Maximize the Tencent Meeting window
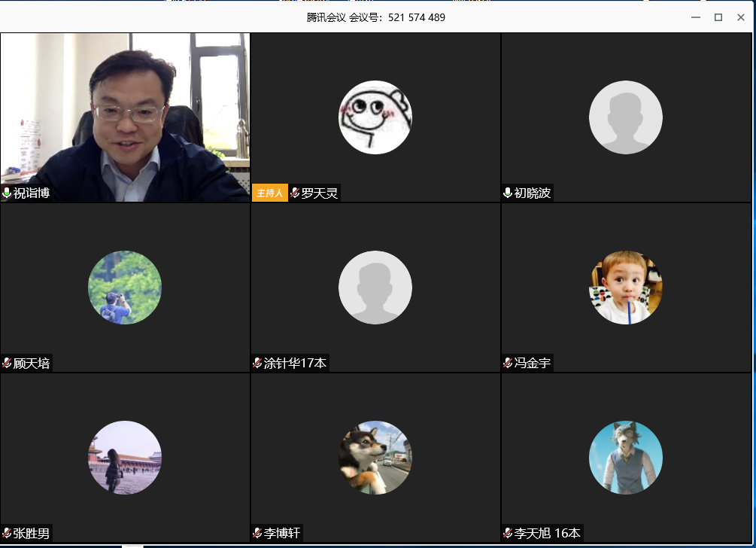This screenshot has width=756, height=548. pos(718,17)
